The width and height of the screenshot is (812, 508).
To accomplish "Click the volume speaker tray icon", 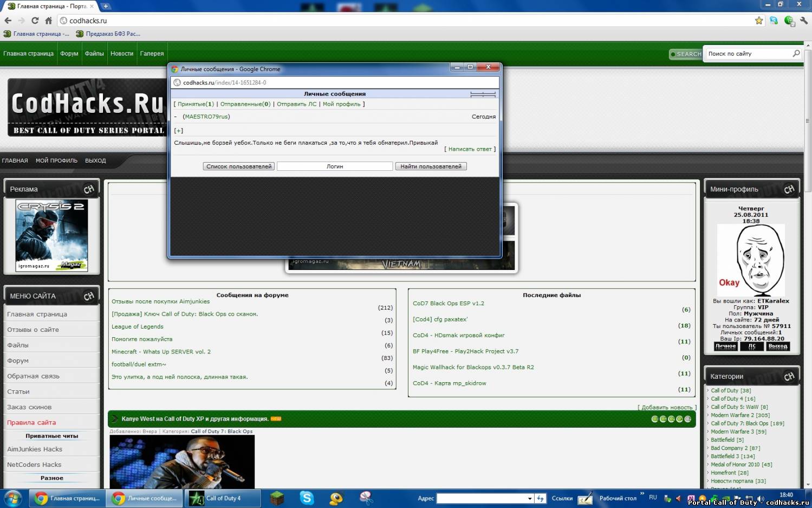I will coord(761,498).
